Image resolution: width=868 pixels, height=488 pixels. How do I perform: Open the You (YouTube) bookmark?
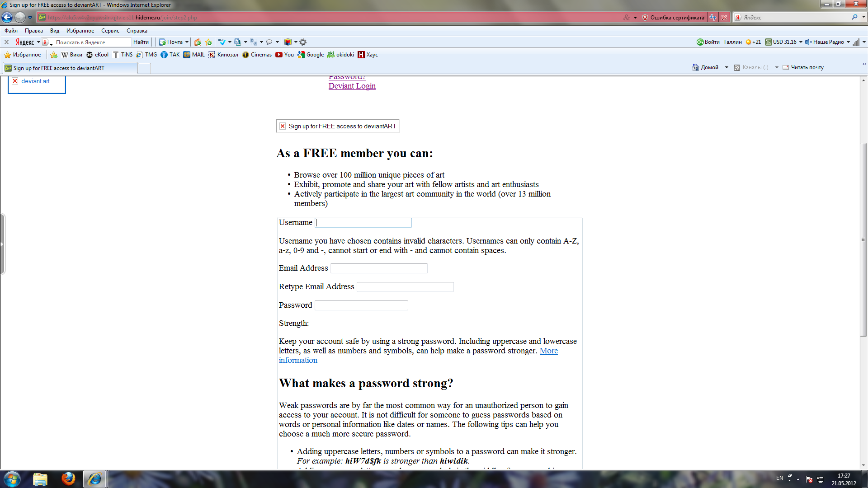click(x=285, y=55)
